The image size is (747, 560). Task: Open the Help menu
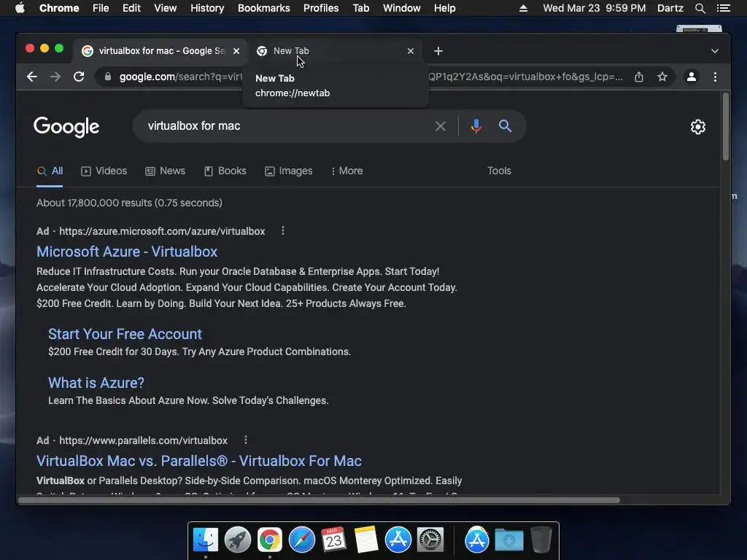[444, 8]
